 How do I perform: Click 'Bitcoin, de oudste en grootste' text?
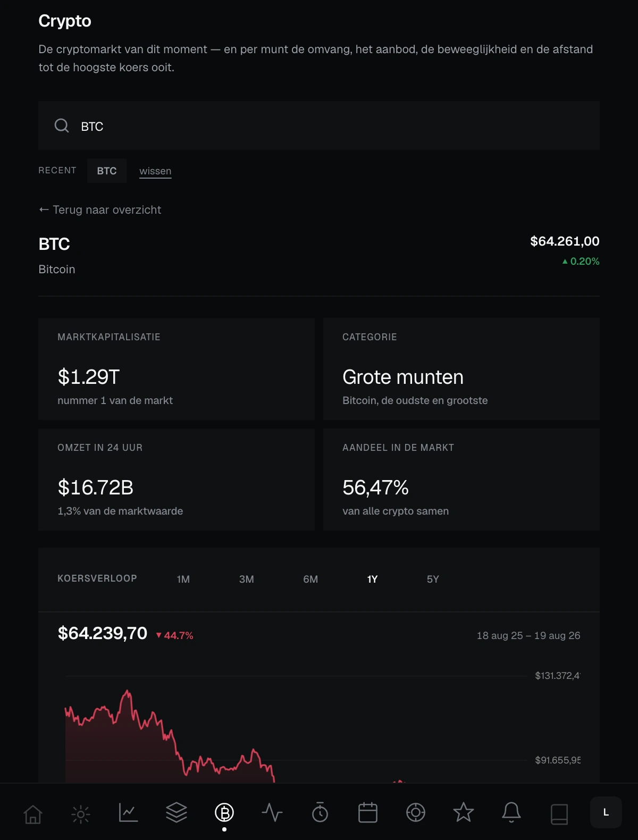[x=415, y=400]
